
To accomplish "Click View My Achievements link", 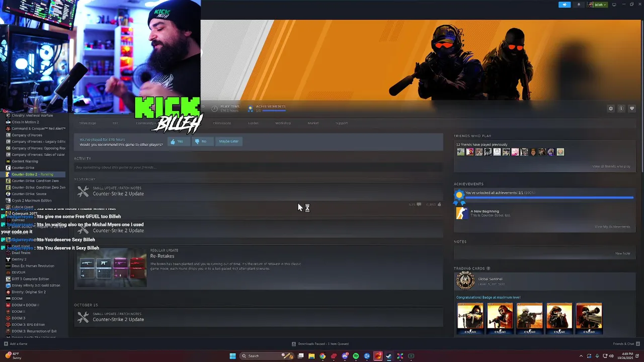I will click(612, 227).
